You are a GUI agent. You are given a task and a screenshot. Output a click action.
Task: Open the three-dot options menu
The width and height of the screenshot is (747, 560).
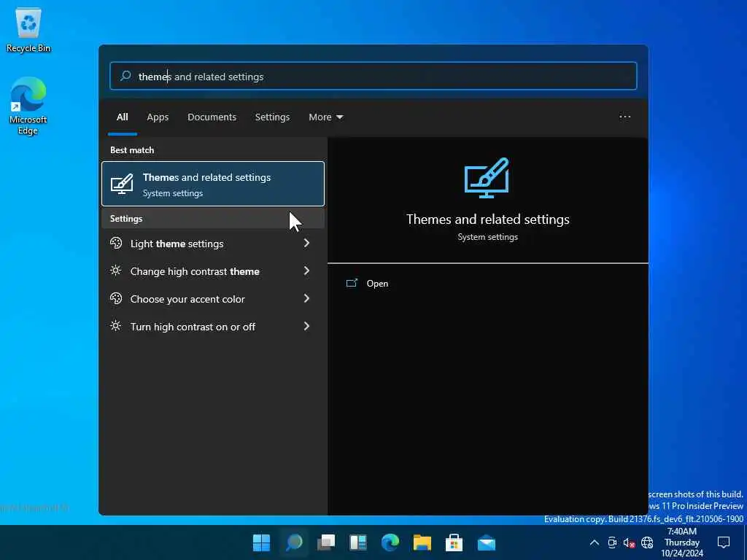[x=625, y=117]
